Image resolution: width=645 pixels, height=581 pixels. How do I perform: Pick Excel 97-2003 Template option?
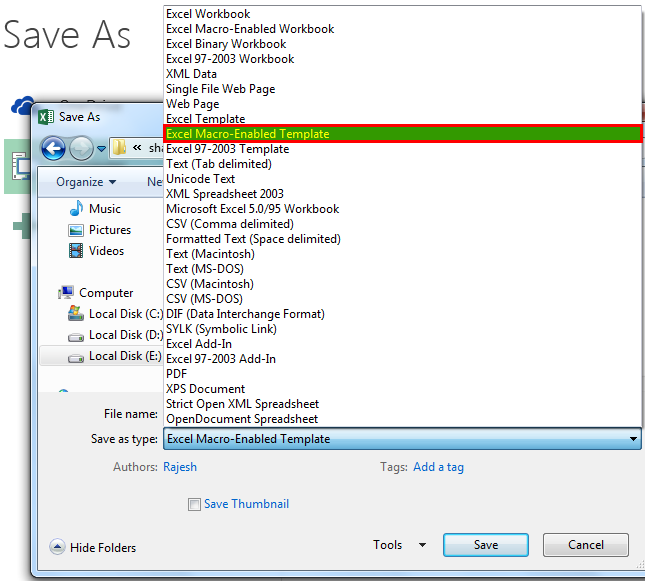coord(402,149)
